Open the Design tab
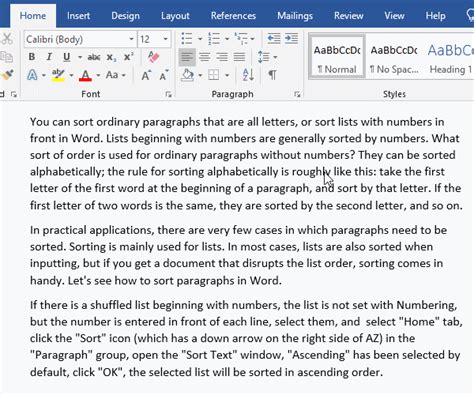This screenshot has height=395, width=474. (125, 16)
